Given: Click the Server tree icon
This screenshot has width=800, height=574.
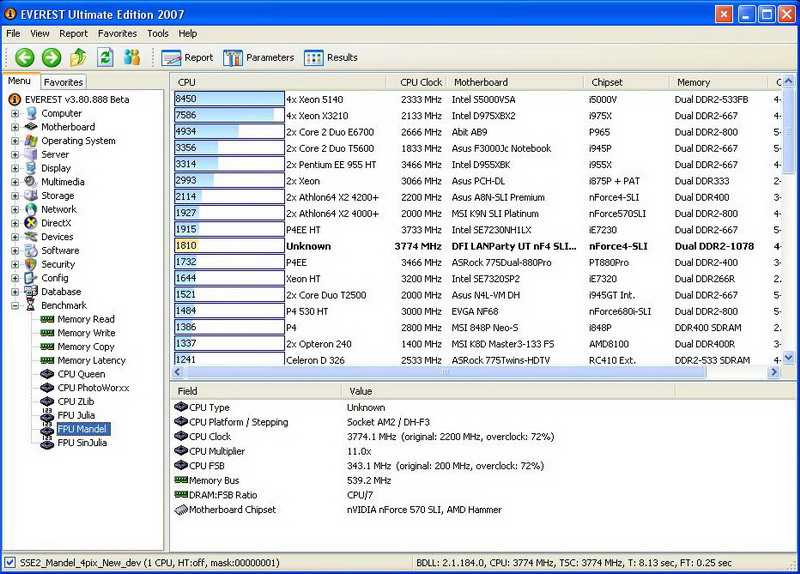Looking at the screenshot, I should [x=31, y=154].
